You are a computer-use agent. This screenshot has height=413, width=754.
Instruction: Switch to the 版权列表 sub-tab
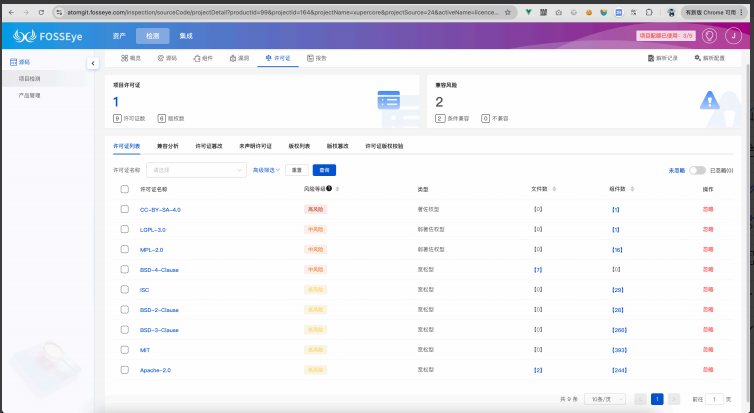(299, 146)
